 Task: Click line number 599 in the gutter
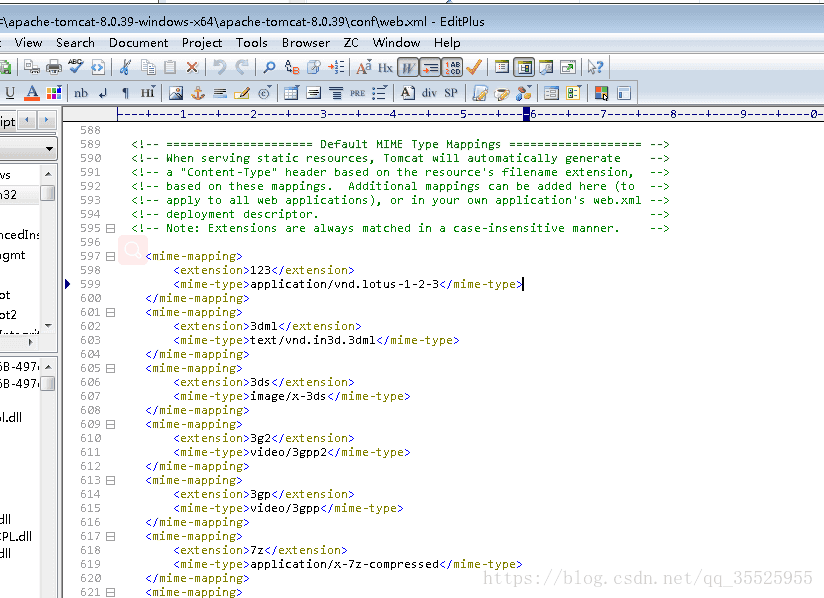(90, 284)
